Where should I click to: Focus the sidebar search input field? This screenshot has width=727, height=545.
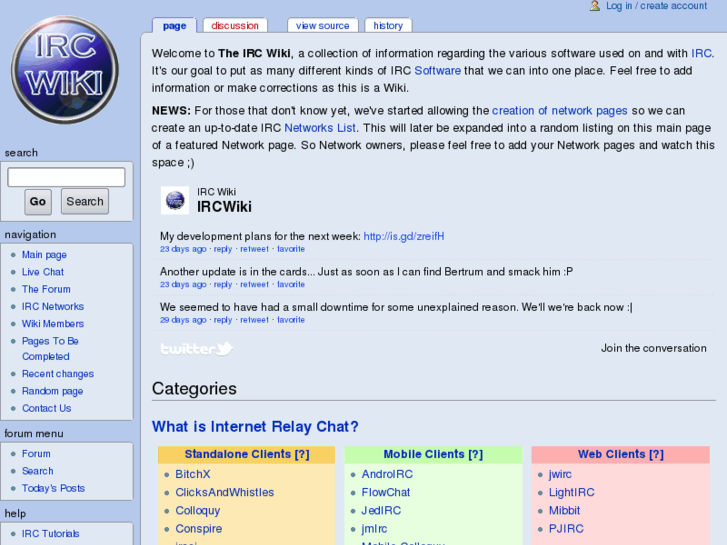click(66, 177)
